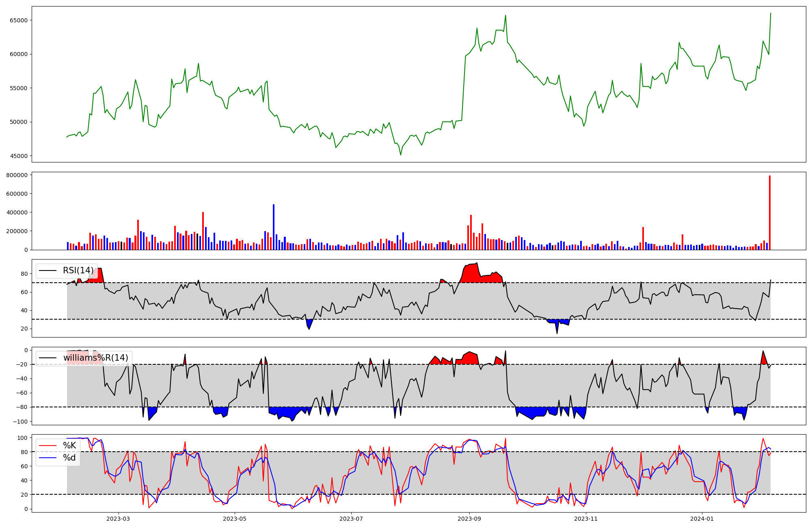Viewport: 812px width, 528px height.
Task: Select the 2023-07 date tick label
Action: [x=351, y=519]
